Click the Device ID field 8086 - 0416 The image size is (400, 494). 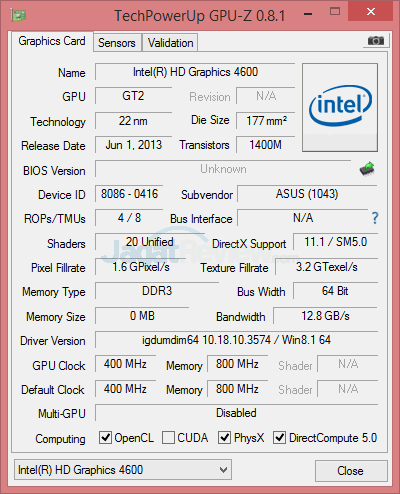[x=129, y=194]
